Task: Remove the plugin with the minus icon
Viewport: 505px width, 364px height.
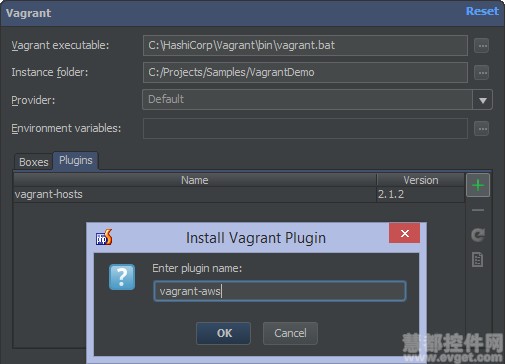Action: point(478,210)
